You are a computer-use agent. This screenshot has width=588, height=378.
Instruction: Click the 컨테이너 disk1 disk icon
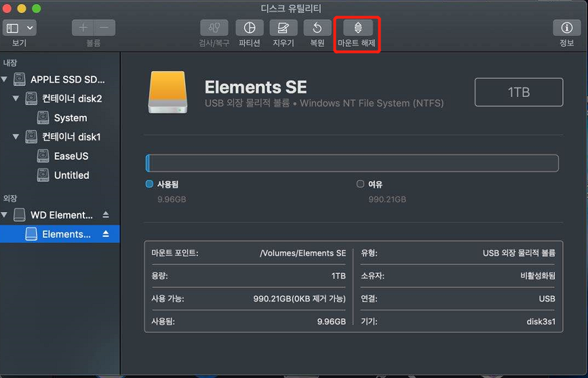point(31,137)
